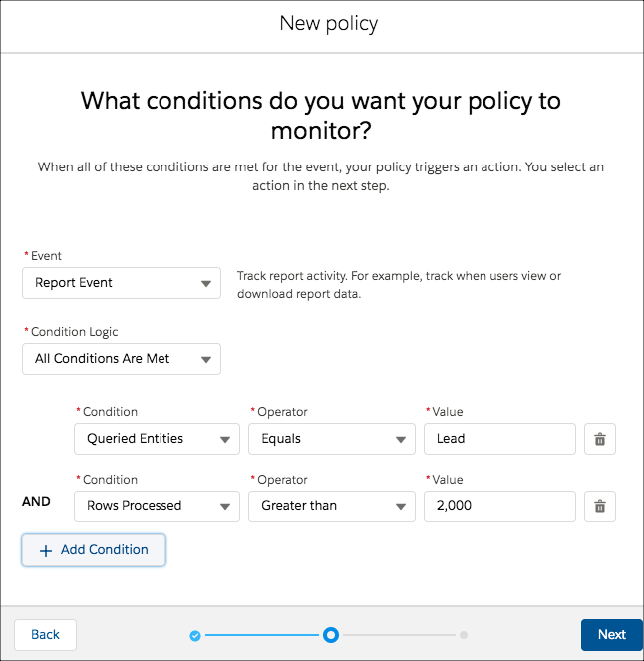Click the Value field containing Lead
Screen dimensions: 644x661
coord(499,439)
